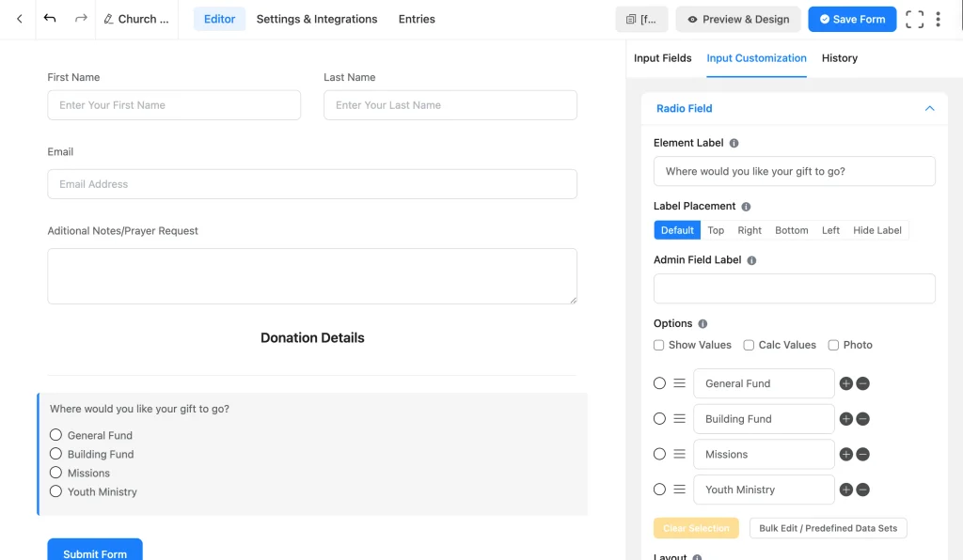This screenshot has height=560, width=963.
Task: Add option after General Fund
Action: click(x=845, y=383)
